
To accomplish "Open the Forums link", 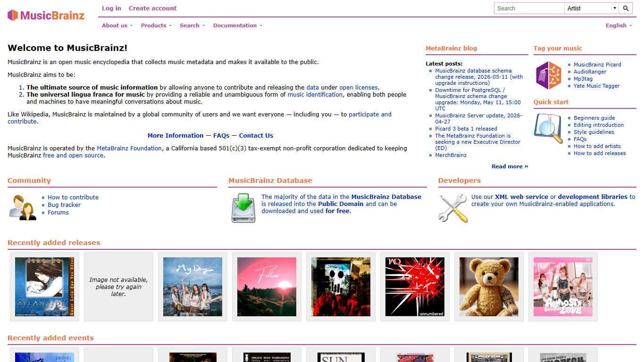I will pyautogui.click(x=58, y=212).
